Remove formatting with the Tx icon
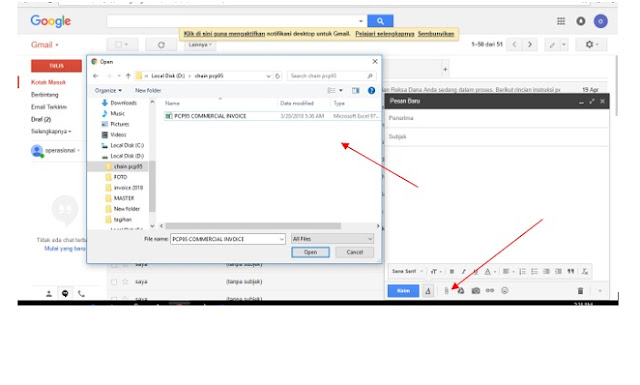Screen dimensions: 640x385 point(584,272)
